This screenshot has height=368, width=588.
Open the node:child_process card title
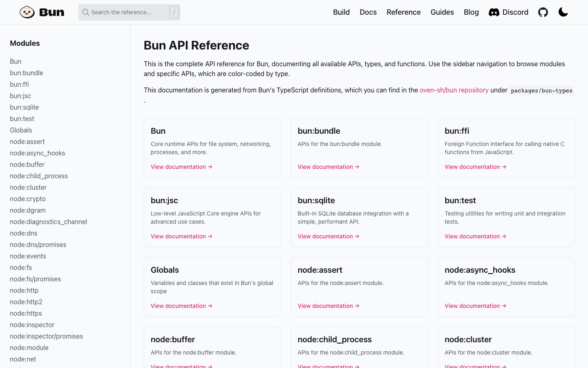(335, 339)
